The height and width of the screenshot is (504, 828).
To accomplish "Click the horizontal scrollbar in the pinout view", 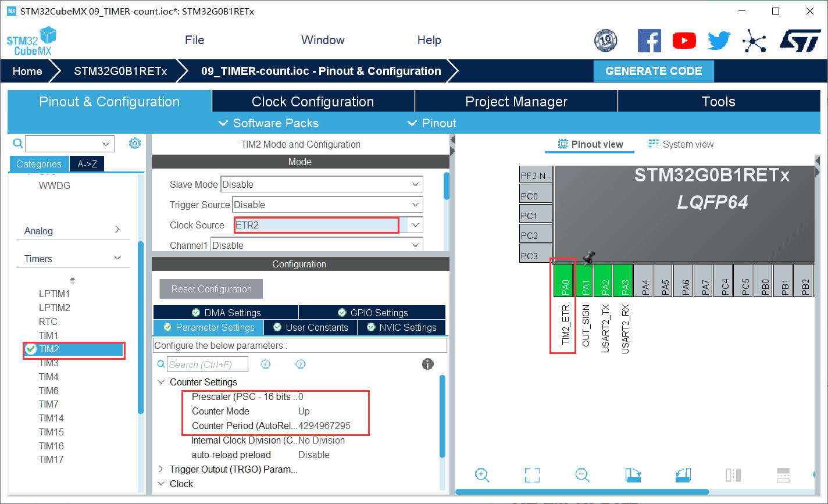I will [x=582, y=492].
